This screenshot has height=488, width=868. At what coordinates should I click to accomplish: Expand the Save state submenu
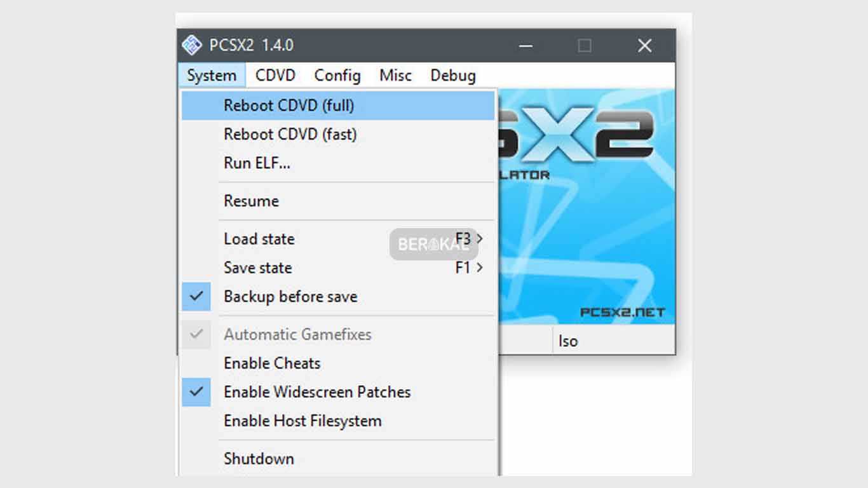pyautogui.click(x=338, y=268)
